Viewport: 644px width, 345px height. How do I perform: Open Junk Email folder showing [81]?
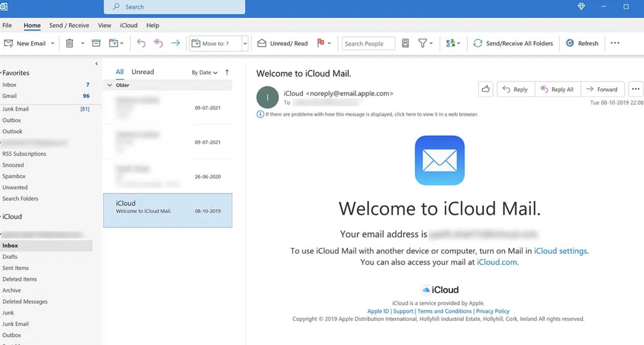click(x=46, y=109)
